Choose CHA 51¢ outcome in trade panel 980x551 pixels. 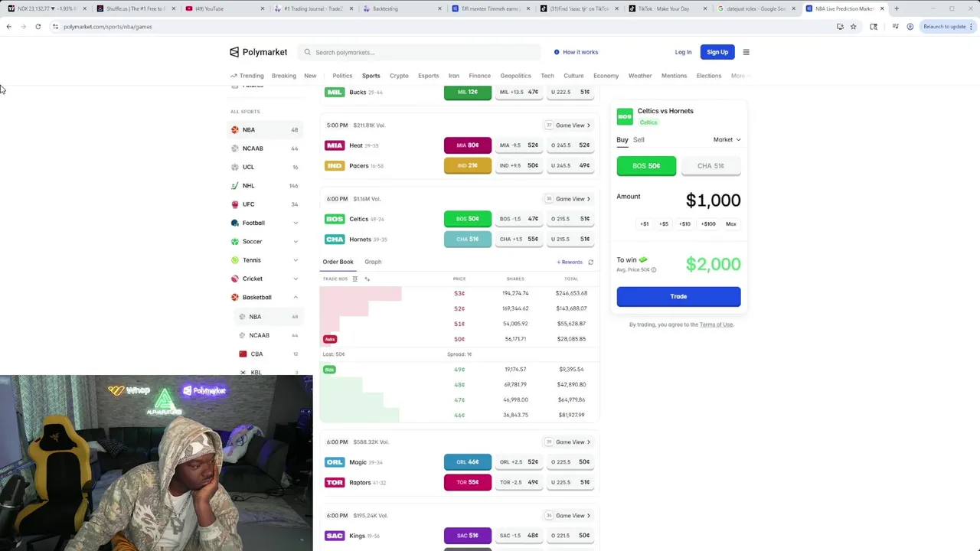click(x=711, y=165)
